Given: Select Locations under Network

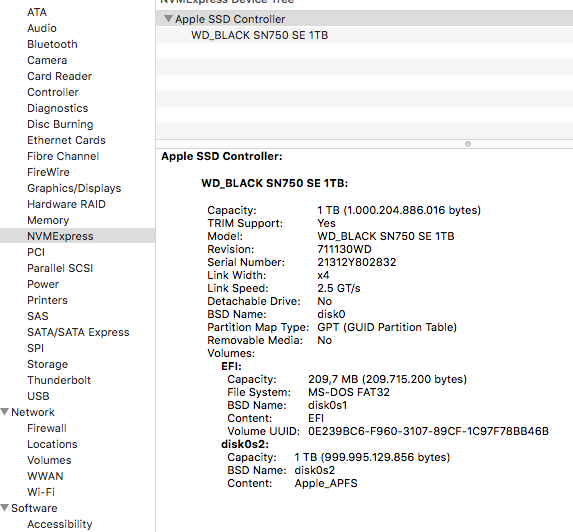Looking at the screenshot, I should pyautogui.click(x=52, y=444).
